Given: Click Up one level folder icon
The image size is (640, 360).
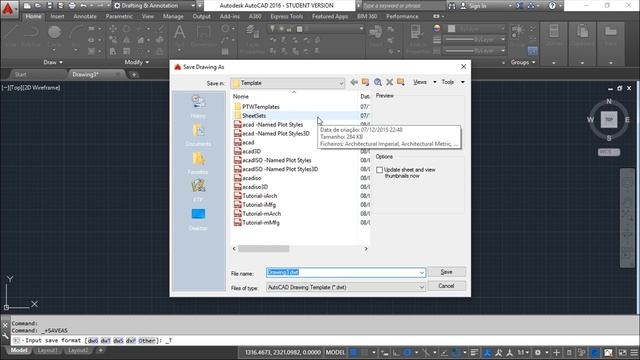Looking at the screenshot, I should point(365,82).
